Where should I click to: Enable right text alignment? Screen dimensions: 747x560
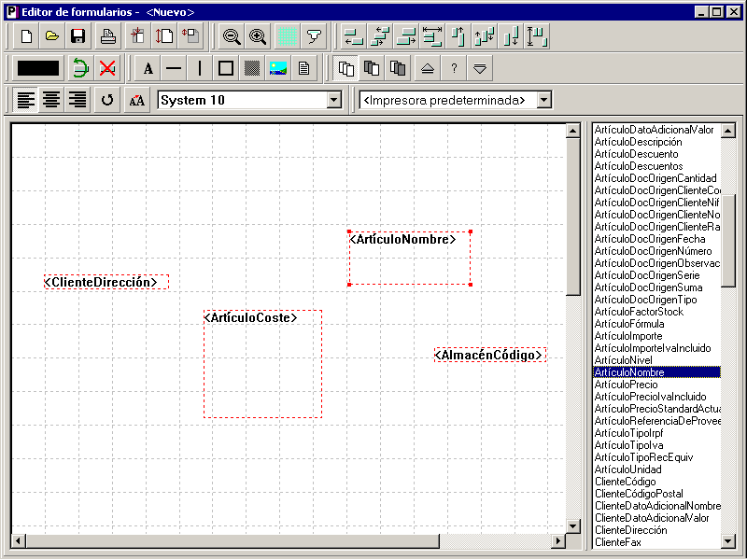click(x=78, y=100)
